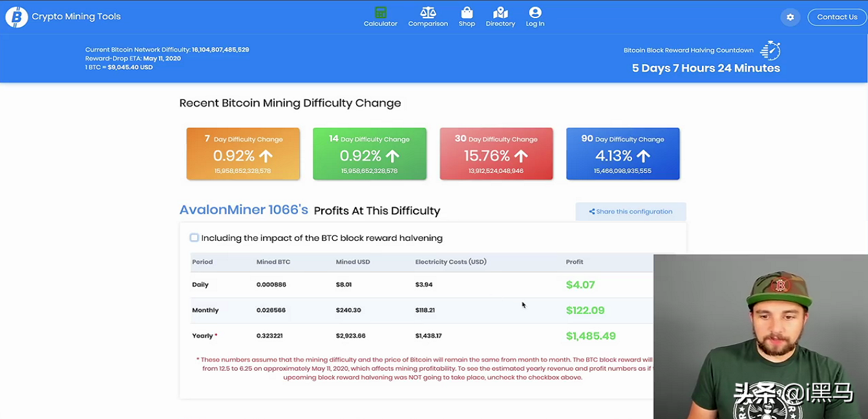Click the 15,466,098,935,555 difficulty number

click(623, 171)
